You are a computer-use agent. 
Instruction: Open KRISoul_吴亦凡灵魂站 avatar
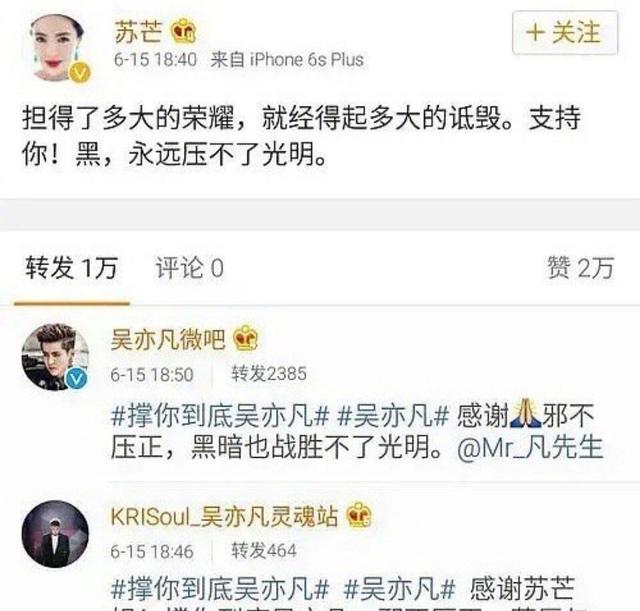[x=55, y=534]
